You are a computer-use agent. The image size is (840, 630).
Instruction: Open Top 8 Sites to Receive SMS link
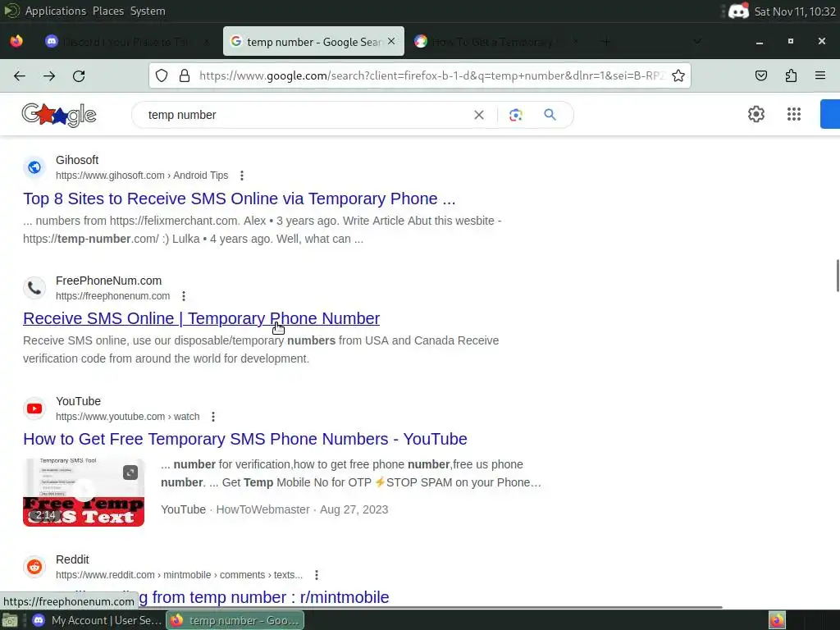[240, 199]
